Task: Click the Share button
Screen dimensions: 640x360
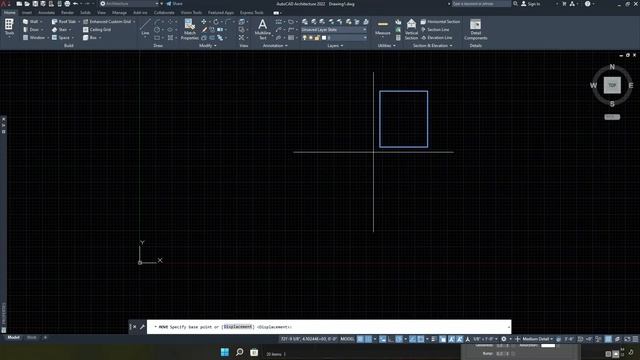Action: [x=175, y=4]
